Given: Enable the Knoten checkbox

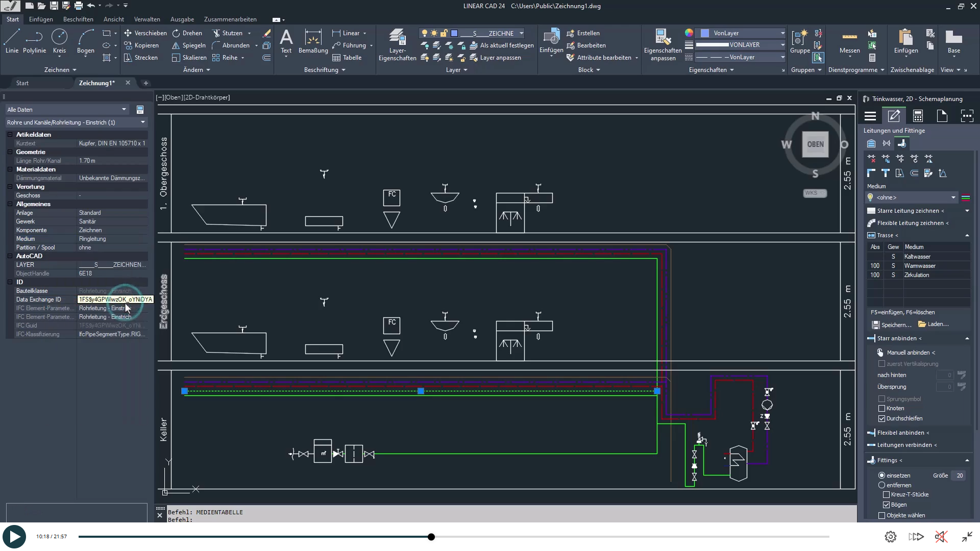Looking at the screenshot, I should click(881, 408).
